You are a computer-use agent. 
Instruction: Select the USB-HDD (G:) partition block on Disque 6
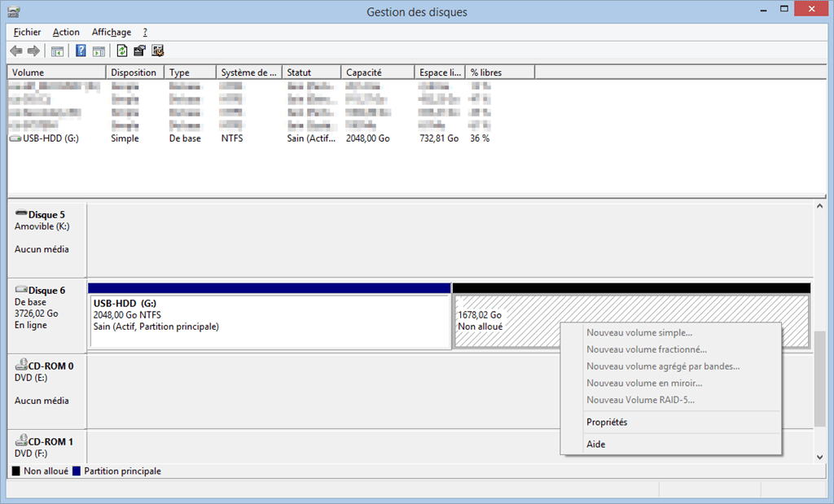(269, 322)
